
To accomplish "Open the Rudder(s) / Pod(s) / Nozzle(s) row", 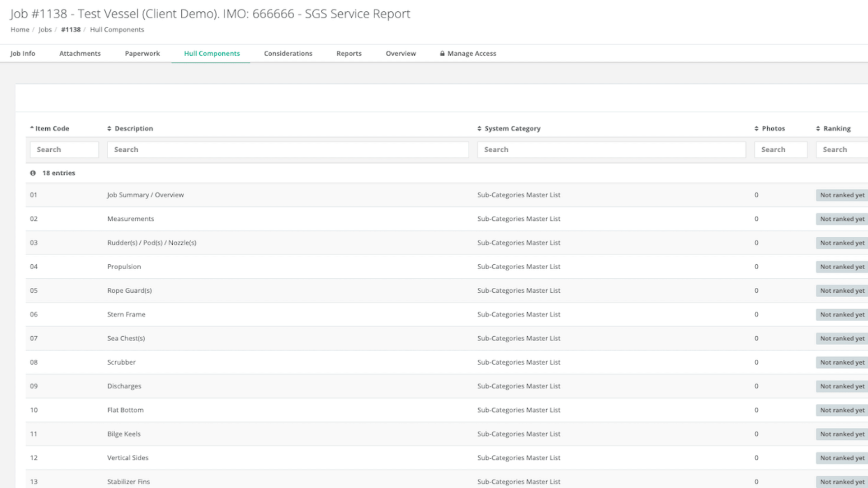I will pyautogui.click(x=151, y=243).
